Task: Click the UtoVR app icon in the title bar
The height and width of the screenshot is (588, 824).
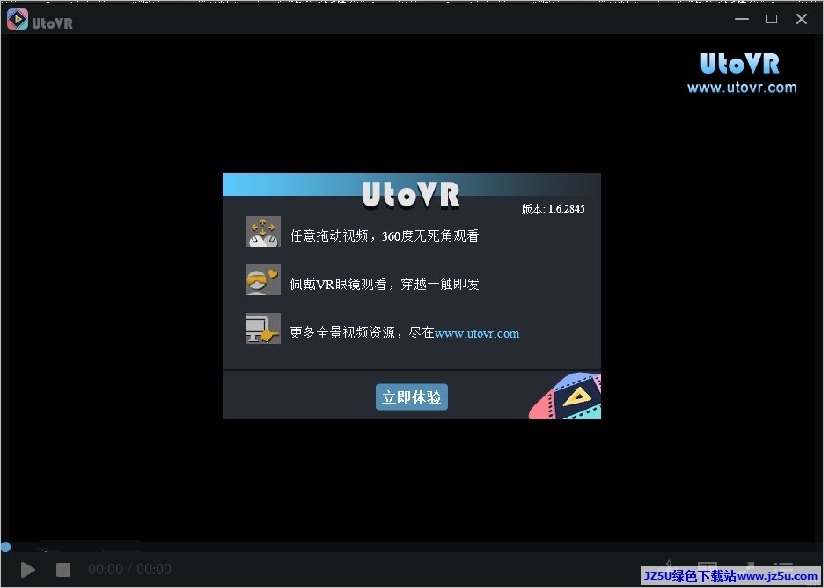Action: [17, 19]
